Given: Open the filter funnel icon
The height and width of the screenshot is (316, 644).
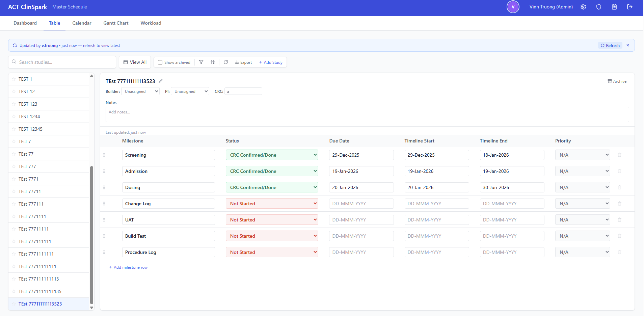Looking at the screenshot, I should (201, 62).
